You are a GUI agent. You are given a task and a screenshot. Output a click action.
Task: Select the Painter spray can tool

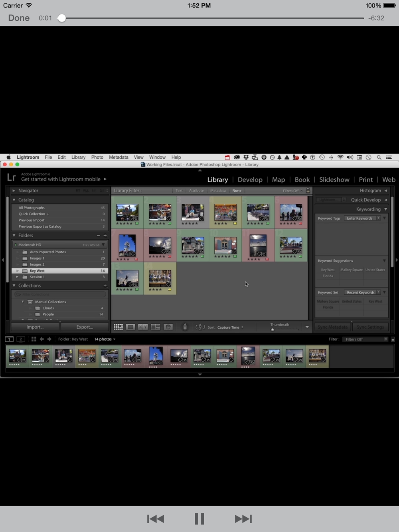(x=185, y=327)
